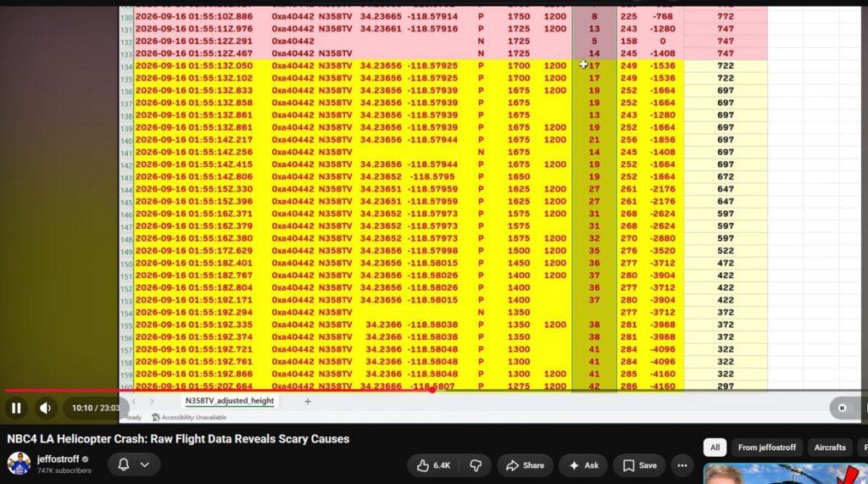Click the 10:10 / 23:03 time display

coord(95,408)
